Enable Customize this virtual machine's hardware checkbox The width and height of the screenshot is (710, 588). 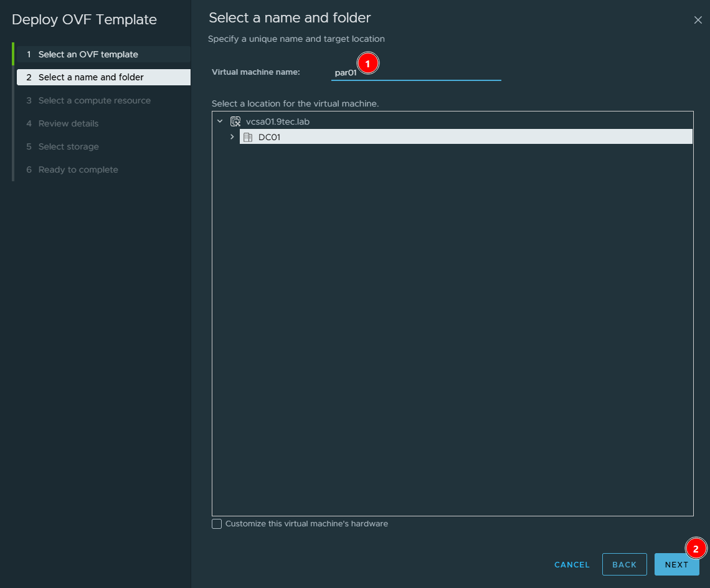[217, 524]
